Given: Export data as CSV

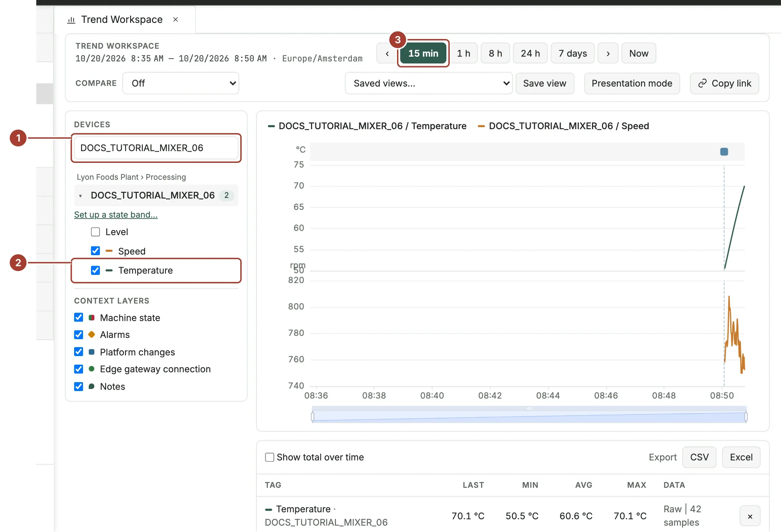Looking at the screenshot, I should 699,457.
